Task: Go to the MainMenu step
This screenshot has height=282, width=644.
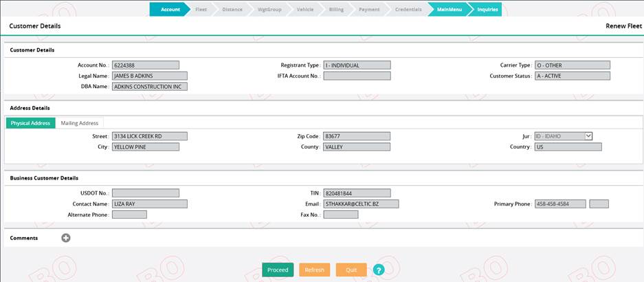Action: tap(449, 10)
